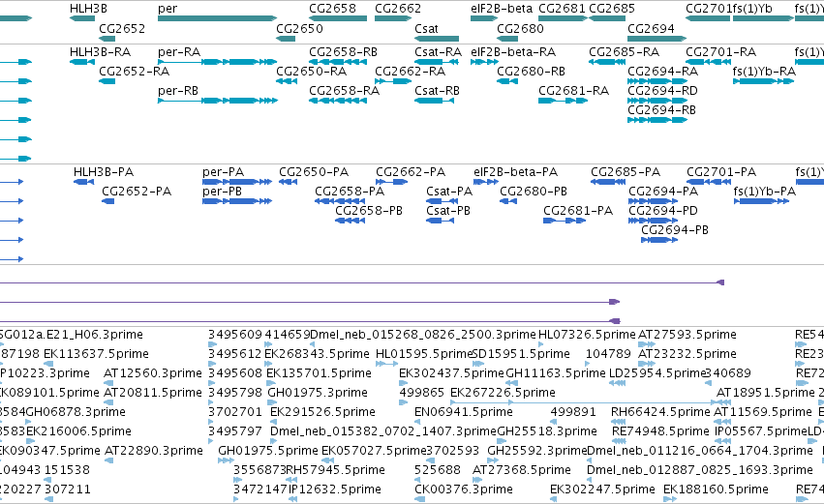Click EST label RH57945.5prime
This screenshot has height=504, width=824.
point(335,470)
